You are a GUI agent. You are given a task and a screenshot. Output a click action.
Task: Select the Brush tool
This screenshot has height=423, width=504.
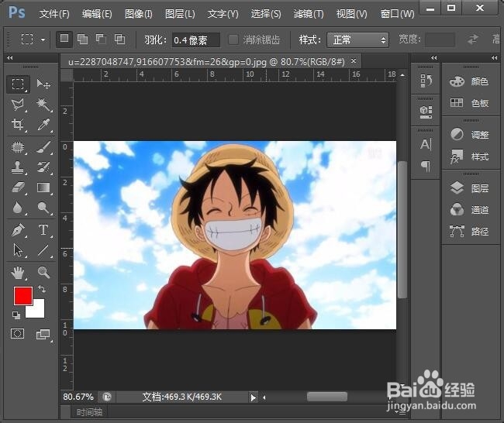pyautogui.click(x=43, y=147)
